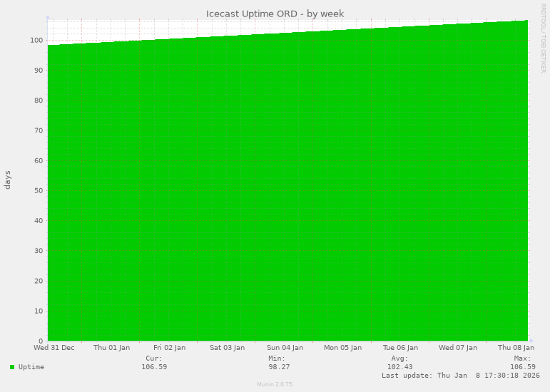Click the x-axis label "Sat 03 Jan"

[228, 348]
